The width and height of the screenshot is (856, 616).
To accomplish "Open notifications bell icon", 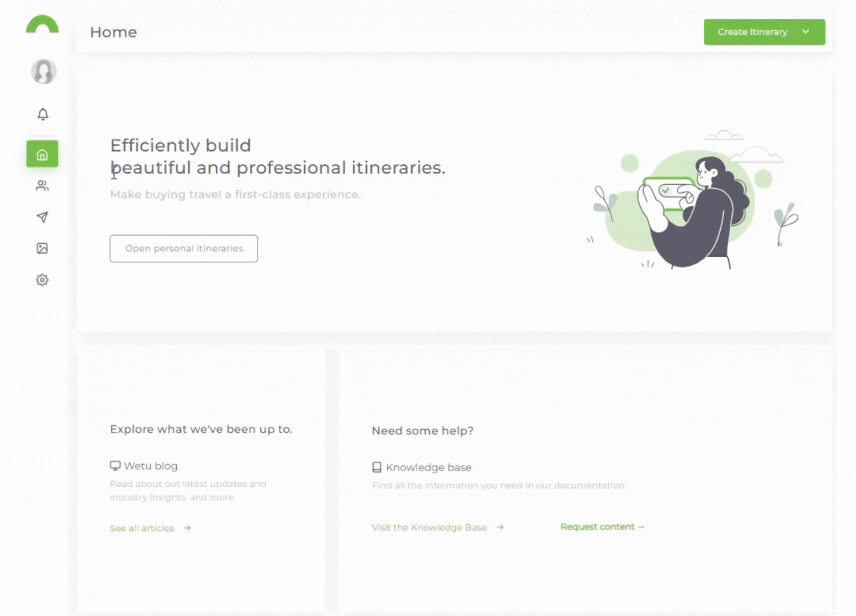I will (x=43, y=114).
